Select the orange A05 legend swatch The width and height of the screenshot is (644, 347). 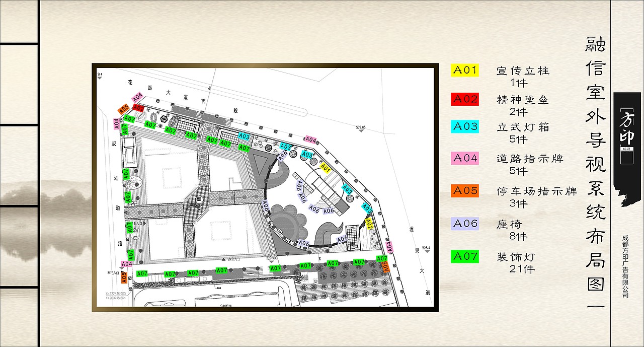tap(465, 190)
